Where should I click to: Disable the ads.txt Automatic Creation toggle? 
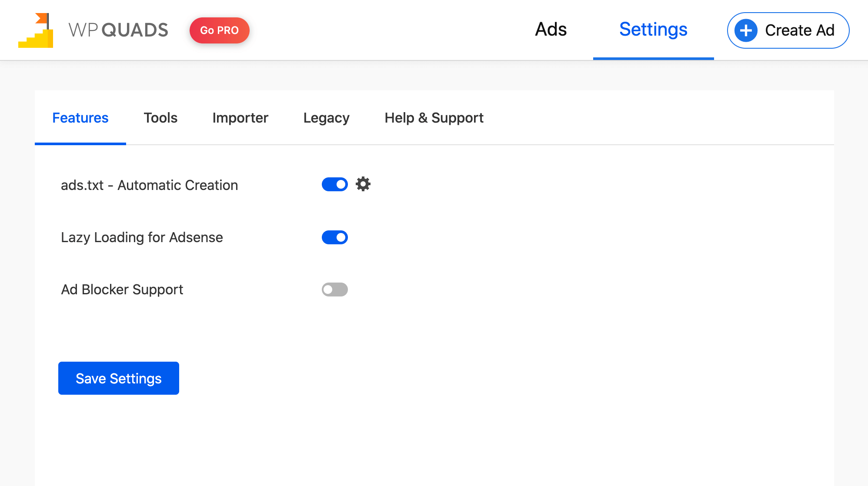(335, 184)
